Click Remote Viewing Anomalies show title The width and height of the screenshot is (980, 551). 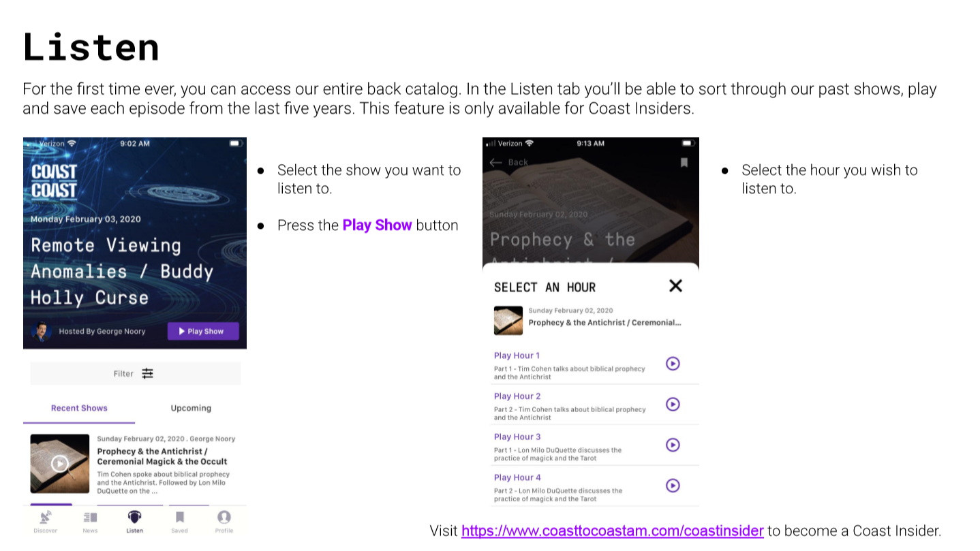click(x=123, y=271)
